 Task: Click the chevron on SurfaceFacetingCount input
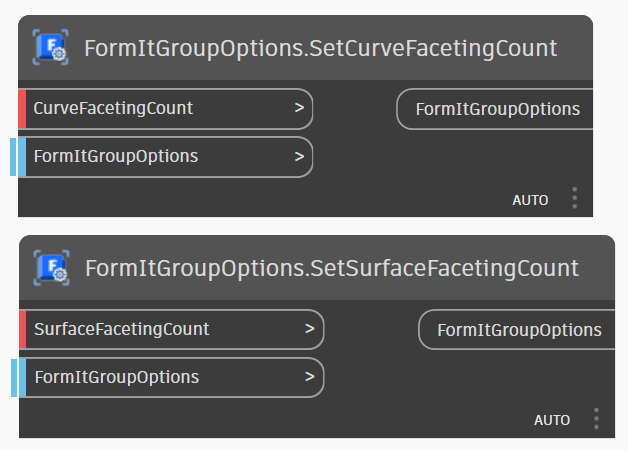[310, 329]
